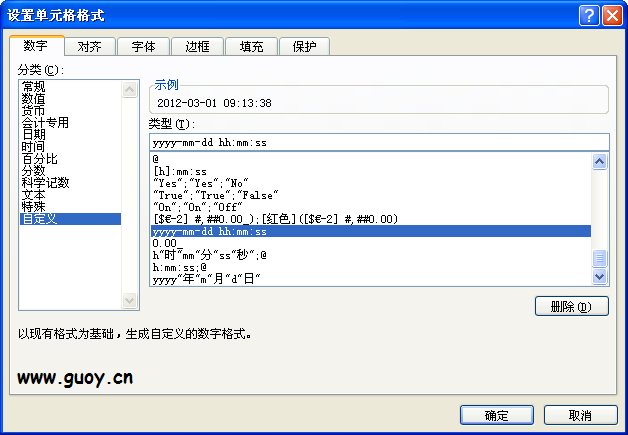
Task: Choose the 0.00_ format
Action: point(371,243)
